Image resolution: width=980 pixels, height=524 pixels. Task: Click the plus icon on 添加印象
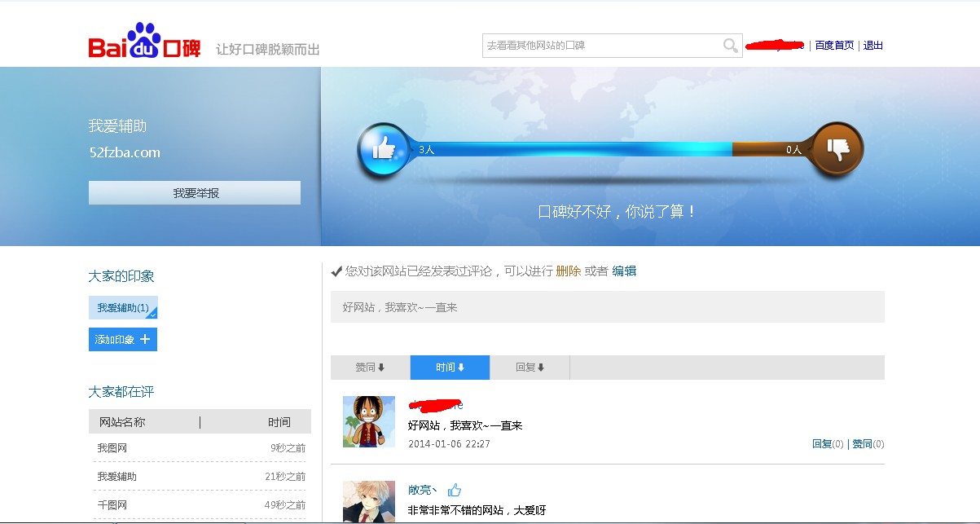point(145,339)
